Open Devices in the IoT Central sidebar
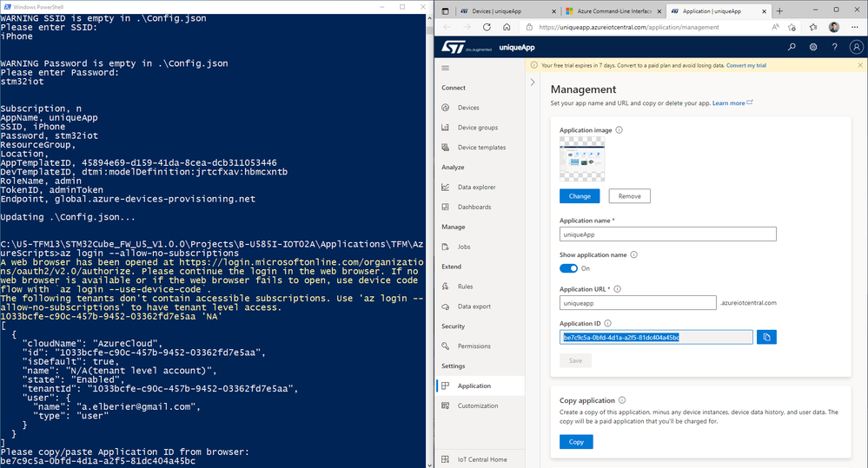This screenshot has width=868, height=468. click(468, 108)
